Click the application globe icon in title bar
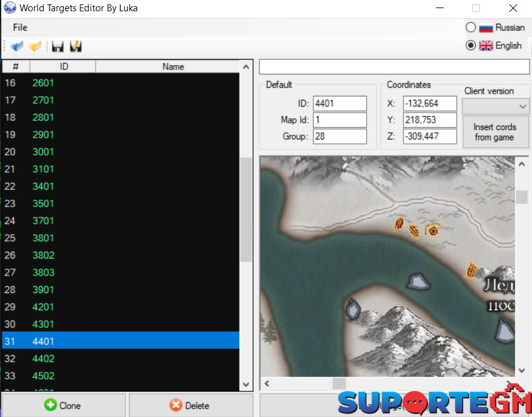Screen dimensions: 532x417 click(10, 8)
